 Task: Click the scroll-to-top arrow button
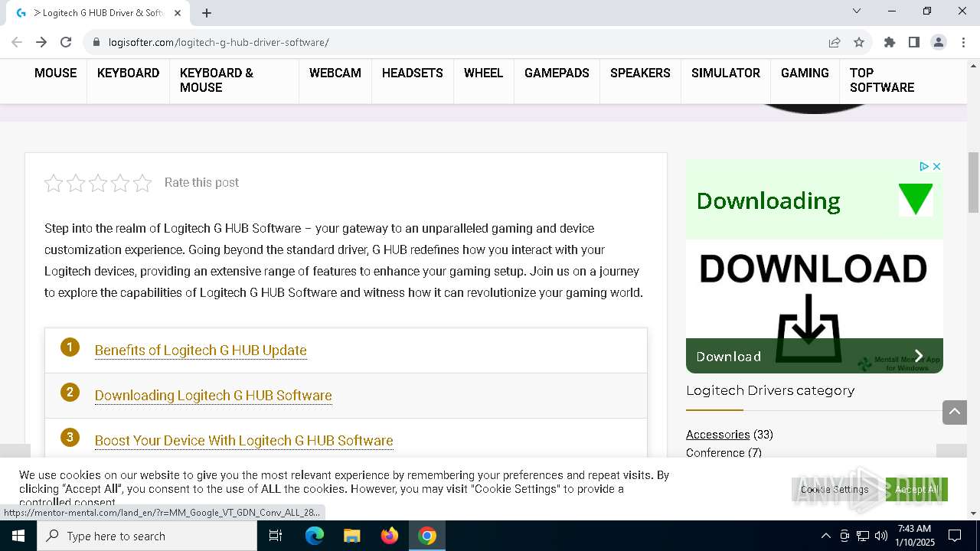coord(955,412)
